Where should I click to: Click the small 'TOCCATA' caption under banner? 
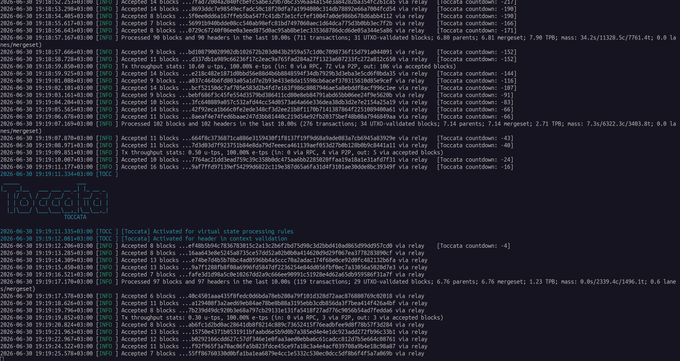click(75, 217)
